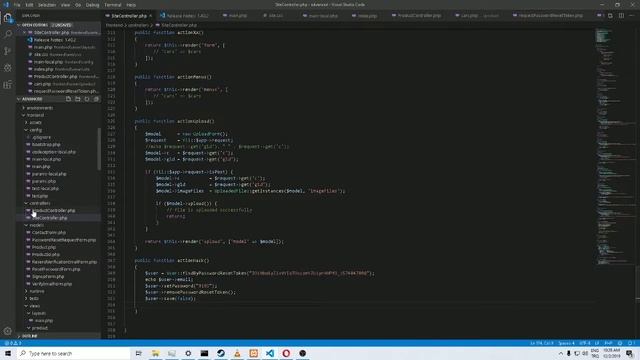Screen dimensions: 640x360
Task: Click the New File icon in Explorer header
Action: pyautogui.click(x=68, y=99)
